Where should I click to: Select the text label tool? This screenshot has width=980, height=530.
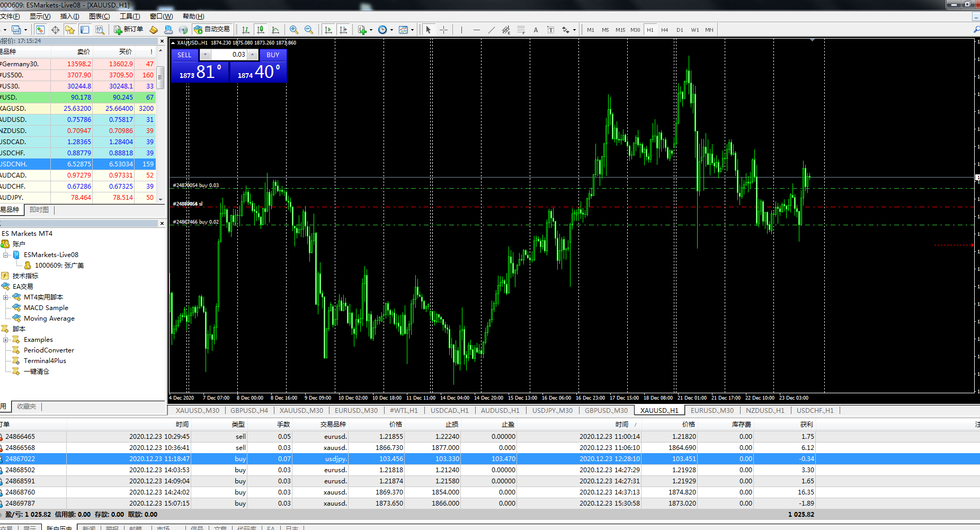pos(536,30)
